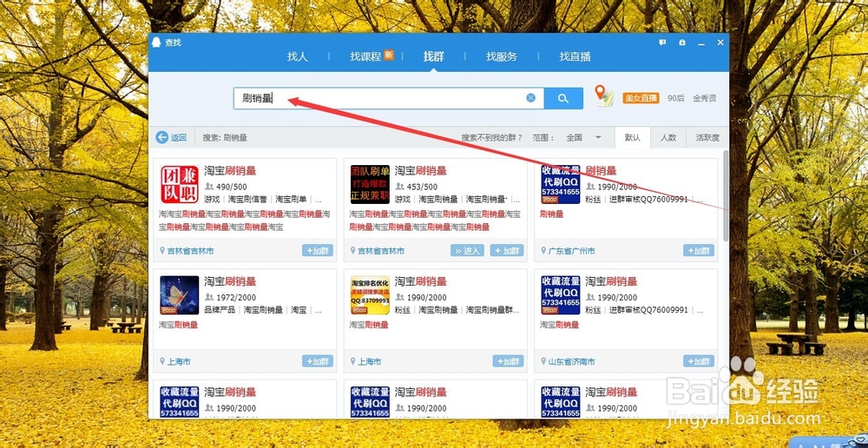
Task: Click 淘宝刷销量 title of the 1972/2000 group
Action: tap(230, 281)
